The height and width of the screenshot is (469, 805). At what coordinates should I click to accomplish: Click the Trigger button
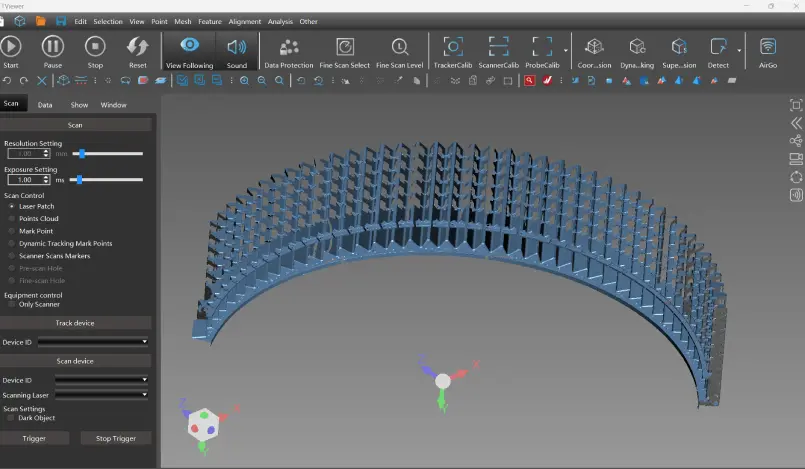tap(34, 438)
